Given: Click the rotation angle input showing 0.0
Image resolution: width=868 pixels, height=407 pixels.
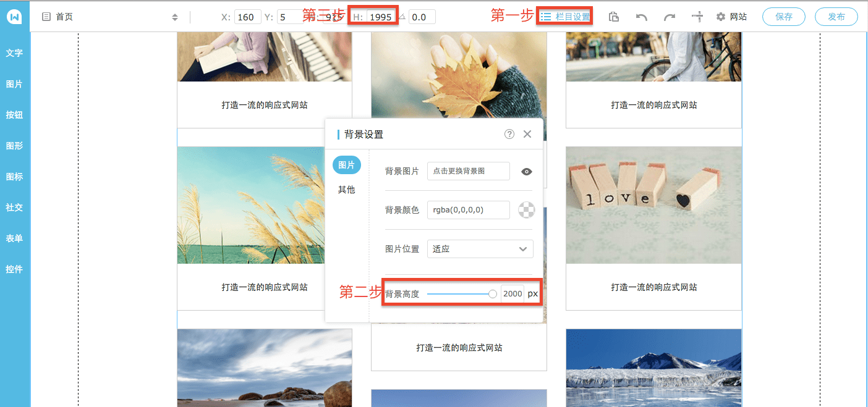Looking at the screenshot, I should (422, 17).
